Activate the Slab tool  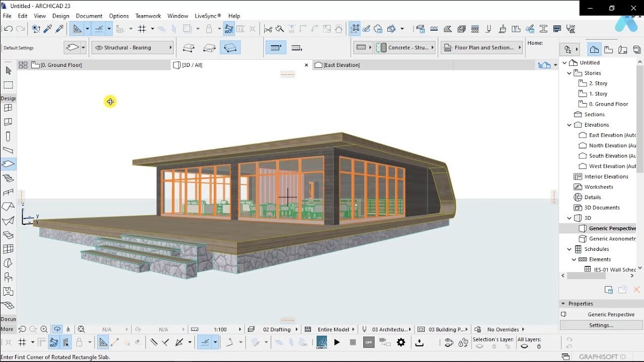pos(8,164)
